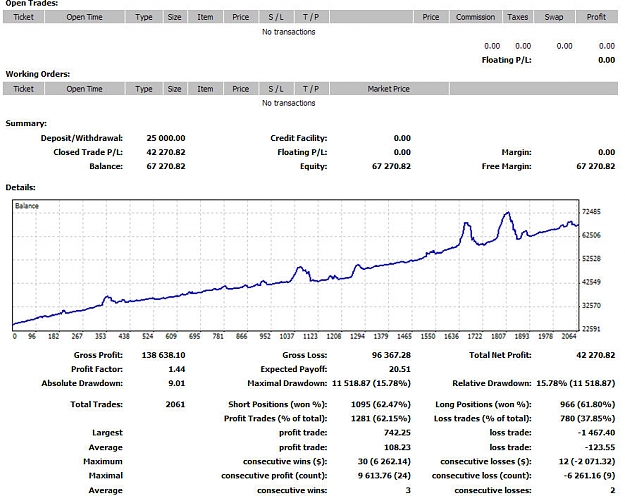Image resolution: width=625 pixels, height=503 pixels.
Task: Click the Balance value 67 270.82
Action: (166, 166)
